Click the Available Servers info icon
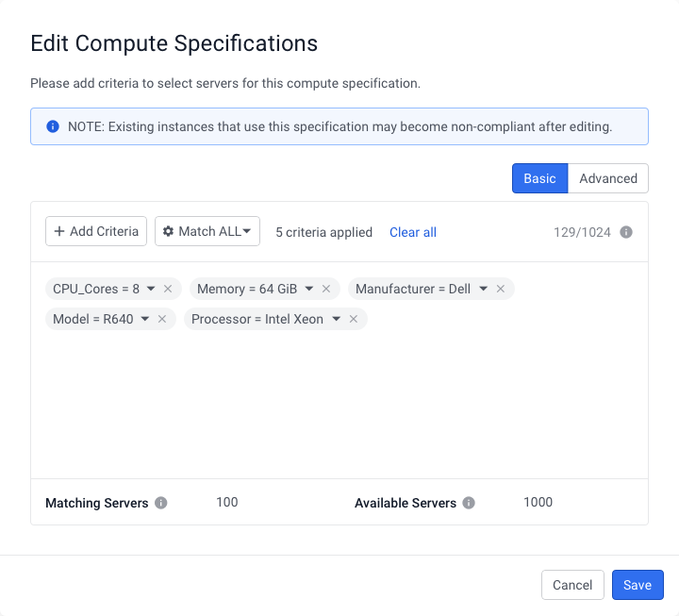This screenshot has width=679, height=616. pos(469,503)
